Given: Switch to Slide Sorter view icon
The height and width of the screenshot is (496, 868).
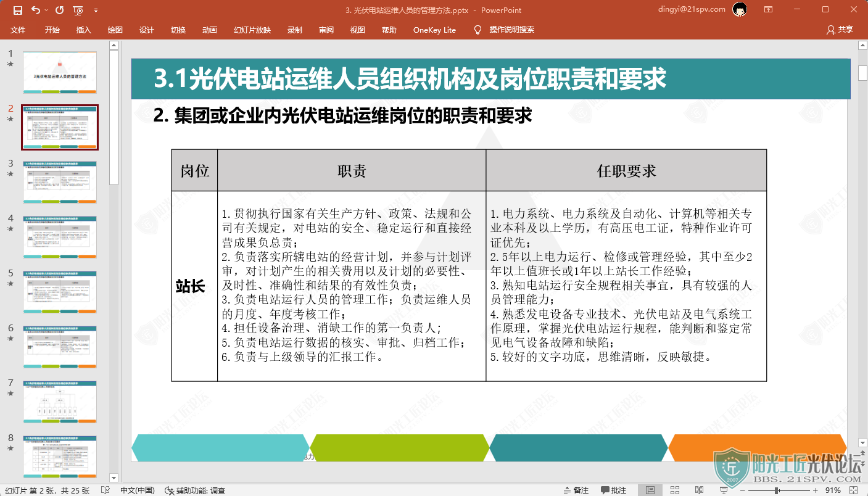Looking at the screenshot, I should [675, 490].
